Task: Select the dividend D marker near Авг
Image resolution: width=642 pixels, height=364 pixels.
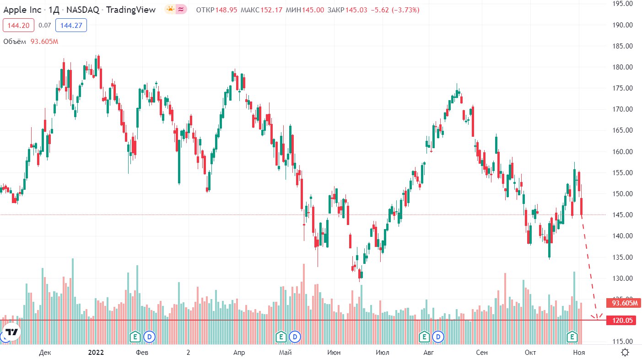Action: coord(438,337)
